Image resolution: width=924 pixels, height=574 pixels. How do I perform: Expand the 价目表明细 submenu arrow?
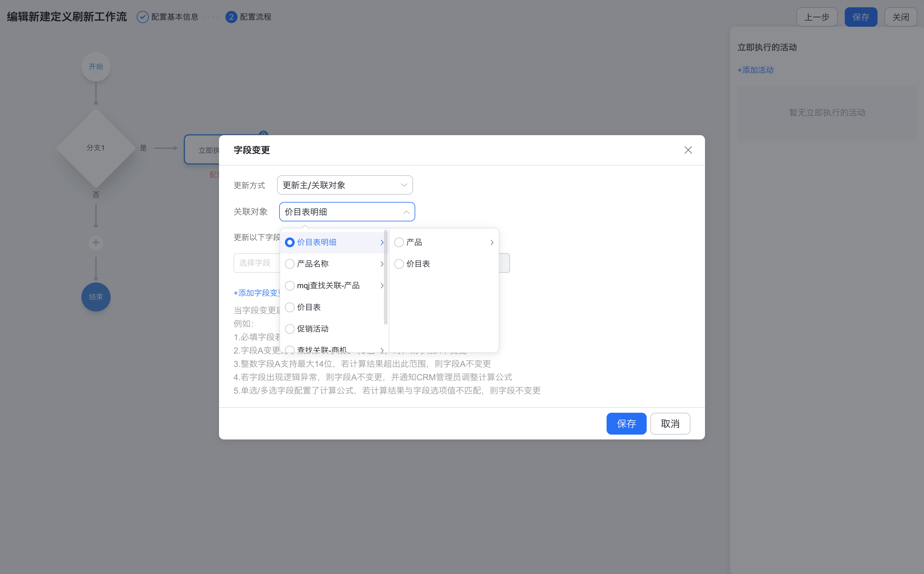point(382,242)
